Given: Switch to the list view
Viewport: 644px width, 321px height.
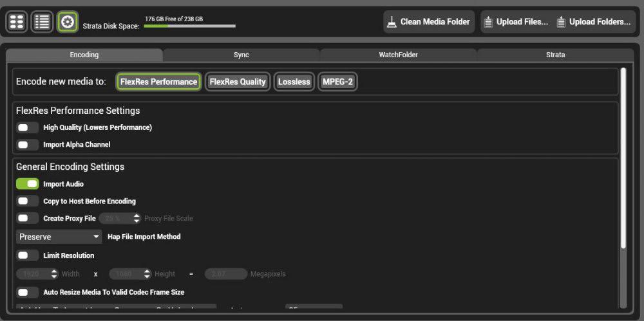Looking at the screenshot, I should 42,22.
